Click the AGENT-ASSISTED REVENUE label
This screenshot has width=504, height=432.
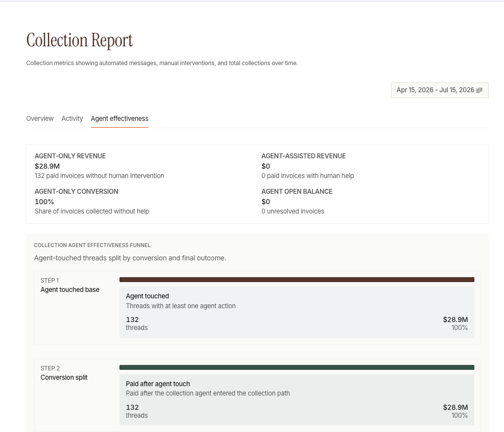click(304, 156)
